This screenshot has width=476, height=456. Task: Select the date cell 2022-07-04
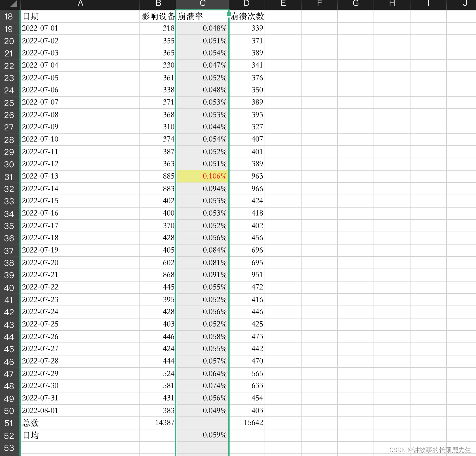pos(80,66)
